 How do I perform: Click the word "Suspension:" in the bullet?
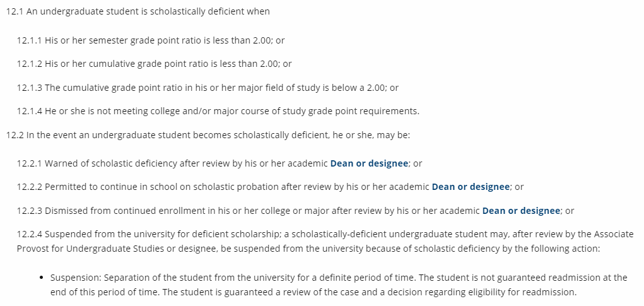pos(76,278)
